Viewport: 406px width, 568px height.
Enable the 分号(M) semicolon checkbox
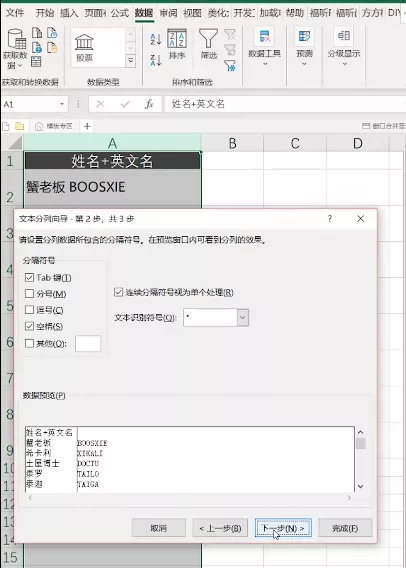tap(29, 293)
